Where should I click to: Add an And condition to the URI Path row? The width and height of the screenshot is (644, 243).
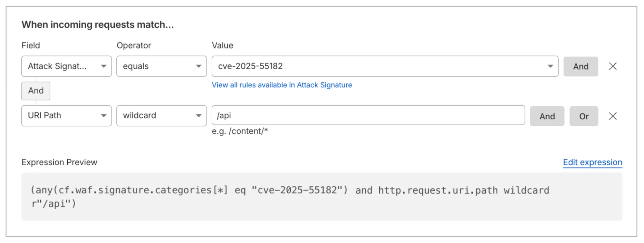click(x=547, y=116)
